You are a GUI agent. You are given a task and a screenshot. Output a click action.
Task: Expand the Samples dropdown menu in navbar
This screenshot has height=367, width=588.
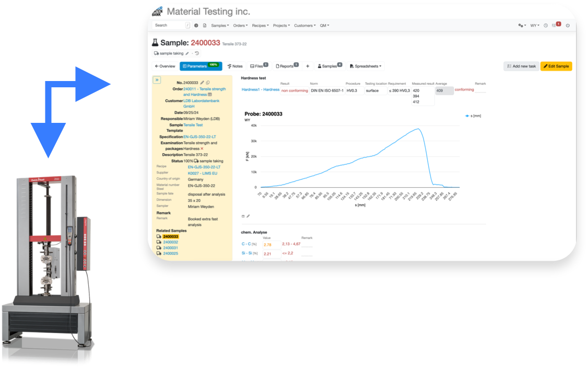(x=220, y=25)
